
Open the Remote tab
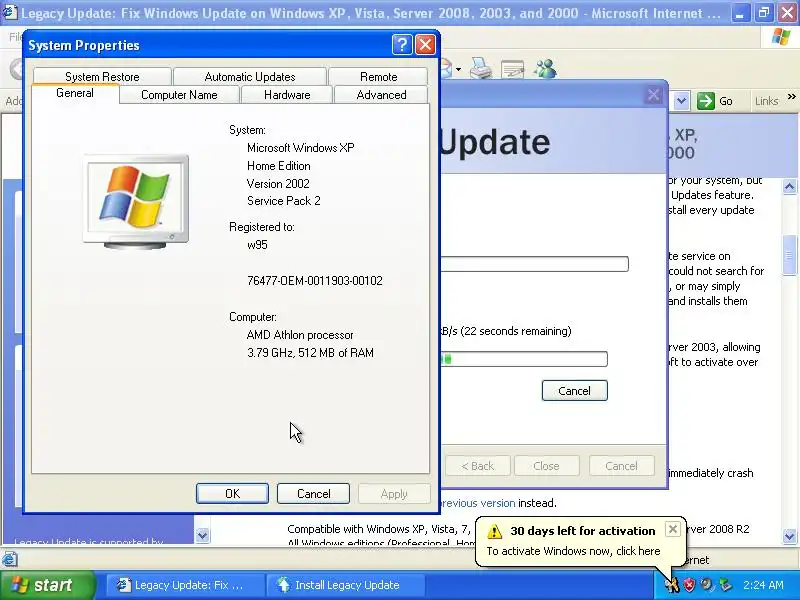pos(379,77)
